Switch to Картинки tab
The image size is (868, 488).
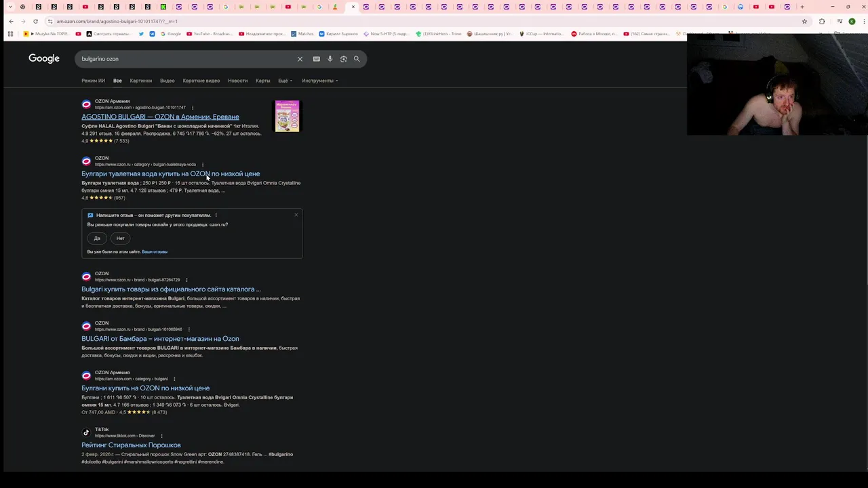coord(141,81)
